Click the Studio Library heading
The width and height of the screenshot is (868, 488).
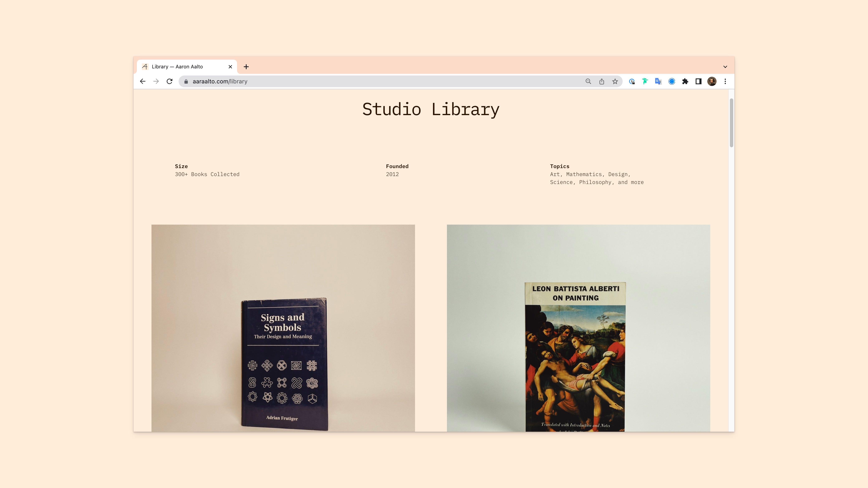(431, 109)
